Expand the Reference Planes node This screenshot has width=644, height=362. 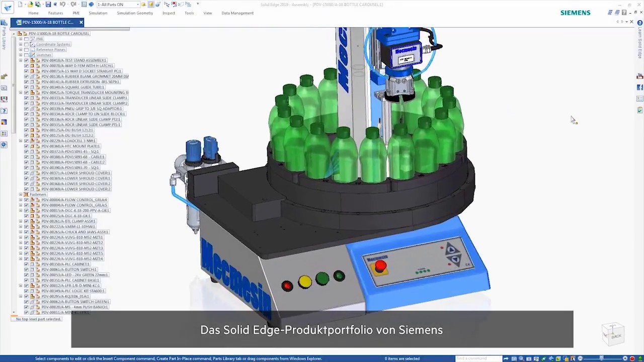[x=21, y=50]
